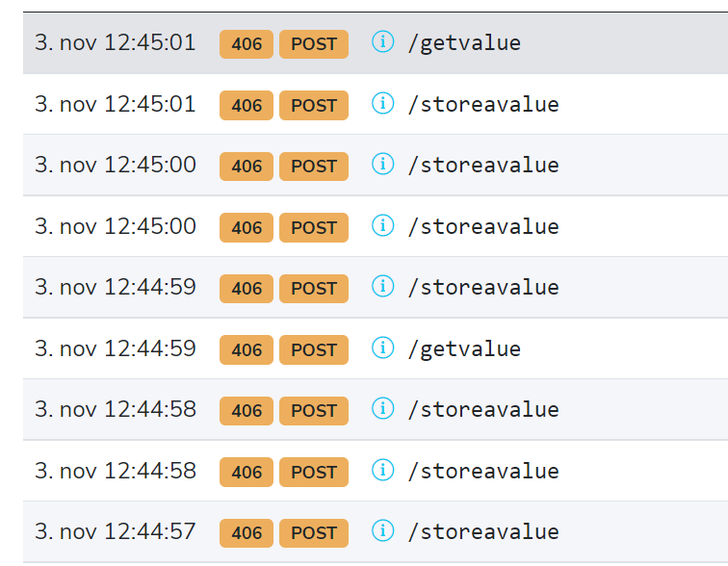Open info icon on 12:45:01 /storeavalue row
This screenshot has height=566, width=728.
tap(383, 103)
